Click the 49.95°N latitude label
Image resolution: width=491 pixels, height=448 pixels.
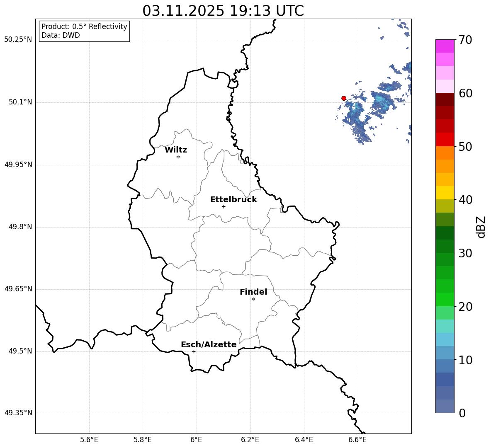pos(18,164)
